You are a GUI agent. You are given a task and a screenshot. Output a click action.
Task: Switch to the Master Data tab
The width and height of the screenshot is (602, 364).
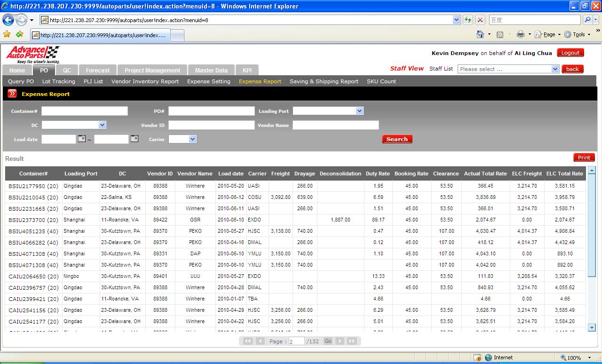click(211, 70)
